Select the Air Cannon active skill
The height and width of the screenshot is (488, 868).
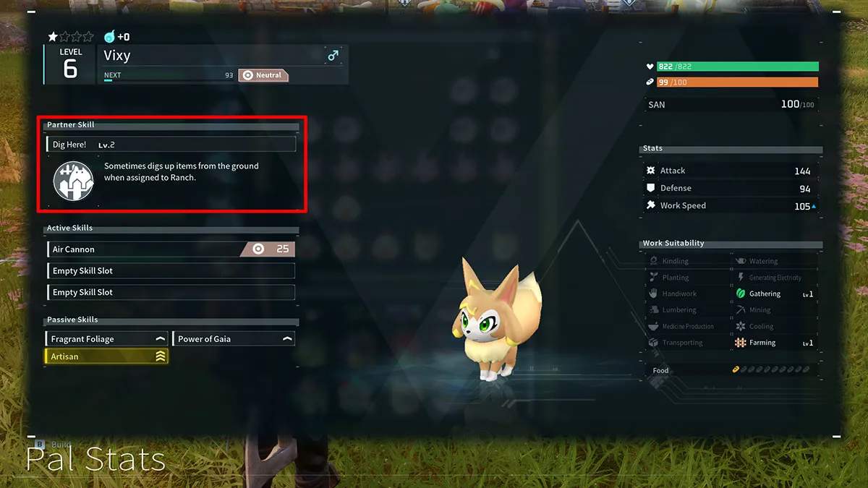click(x=170, y=249)
